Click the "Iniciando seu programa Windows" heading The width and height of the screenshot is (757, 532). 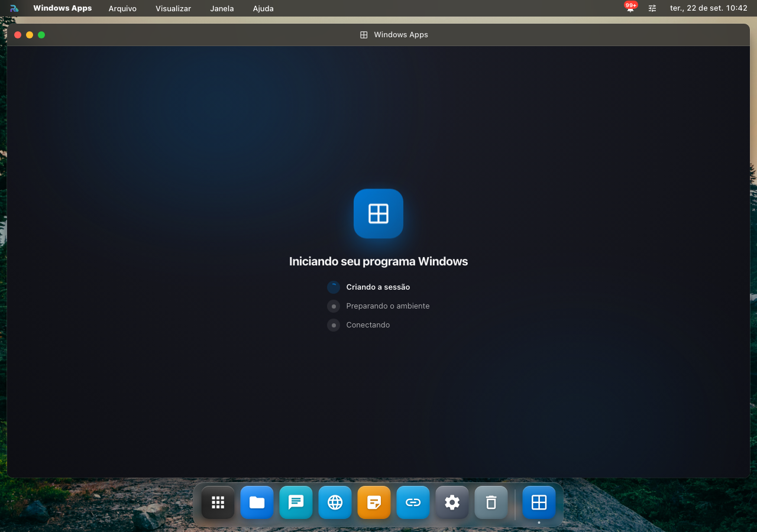click(x=378, y=261)
